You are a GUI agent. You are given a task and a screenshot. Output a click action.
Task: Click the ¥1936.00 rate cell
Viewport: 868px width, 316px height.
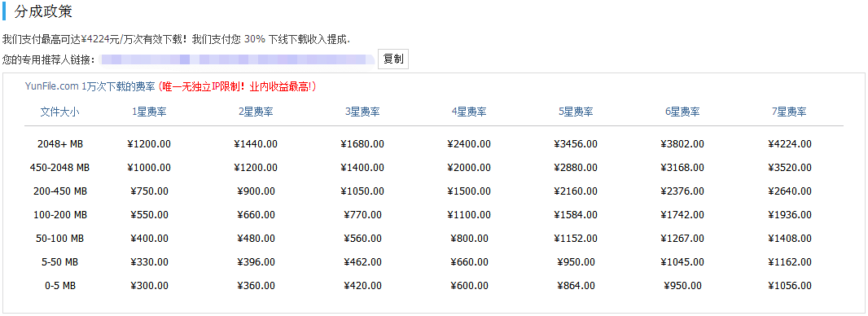pyautogui.click(x=789, y=215)
